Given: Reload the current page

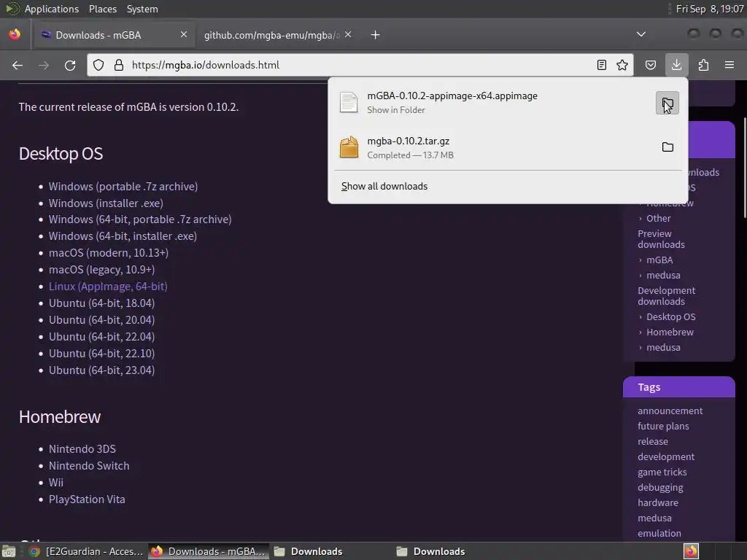Looking at the screenshot, I should coord(70,65).
